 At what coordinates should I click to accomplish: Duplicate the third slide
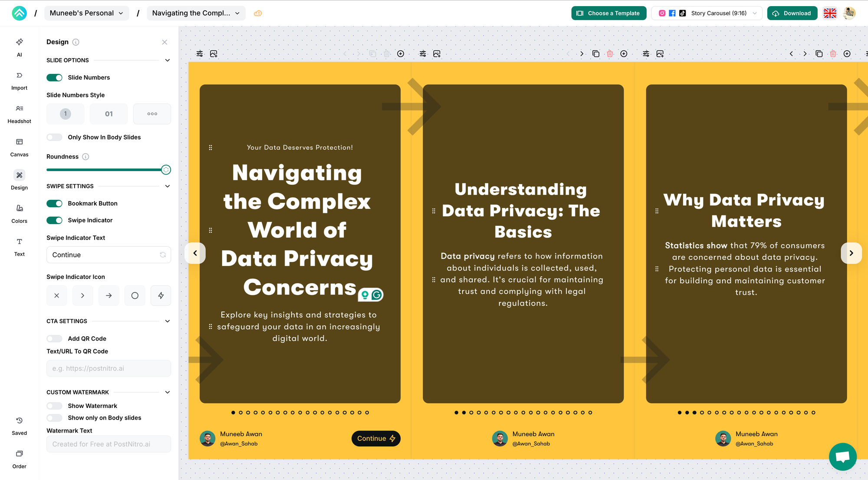(819, 54)
